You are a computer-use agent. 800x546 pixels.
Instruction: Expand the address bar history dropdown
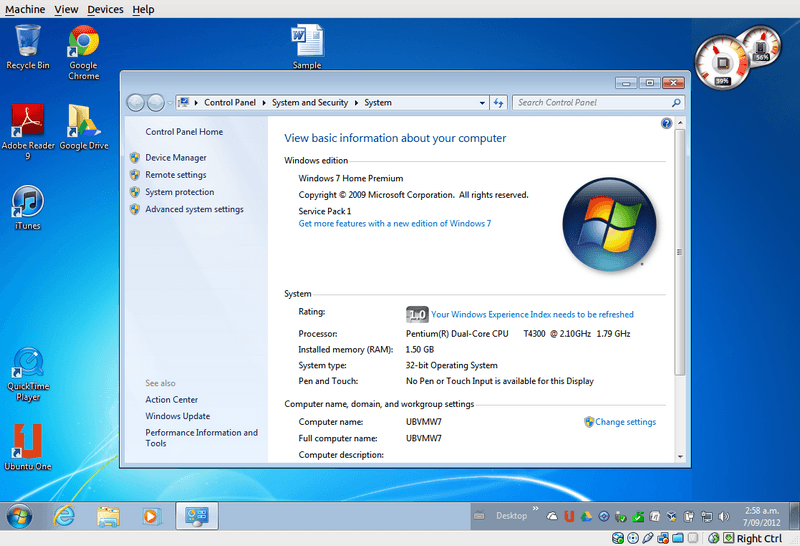[482, 103]
